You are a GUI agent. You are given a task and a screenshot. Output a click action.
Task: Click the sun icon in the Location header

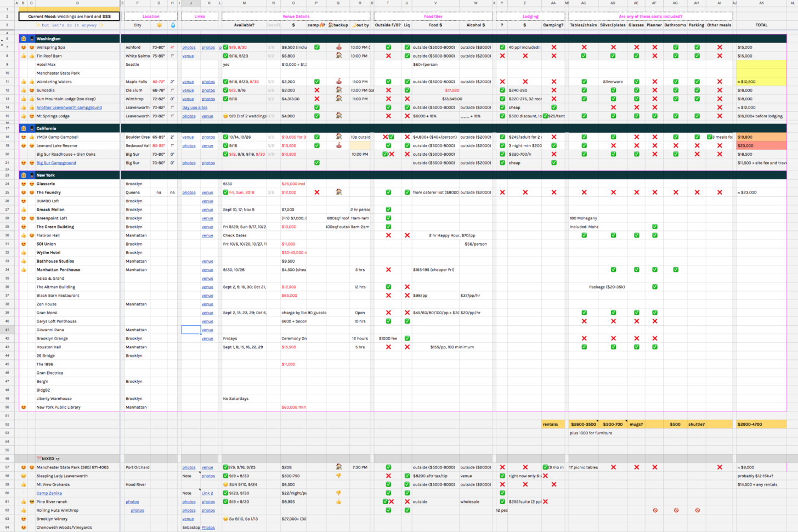(159, 25)
